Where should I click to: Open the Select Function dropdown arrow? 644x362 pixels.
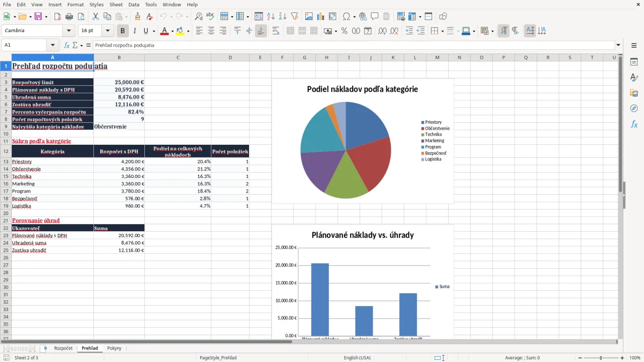(x=82, y=45)
